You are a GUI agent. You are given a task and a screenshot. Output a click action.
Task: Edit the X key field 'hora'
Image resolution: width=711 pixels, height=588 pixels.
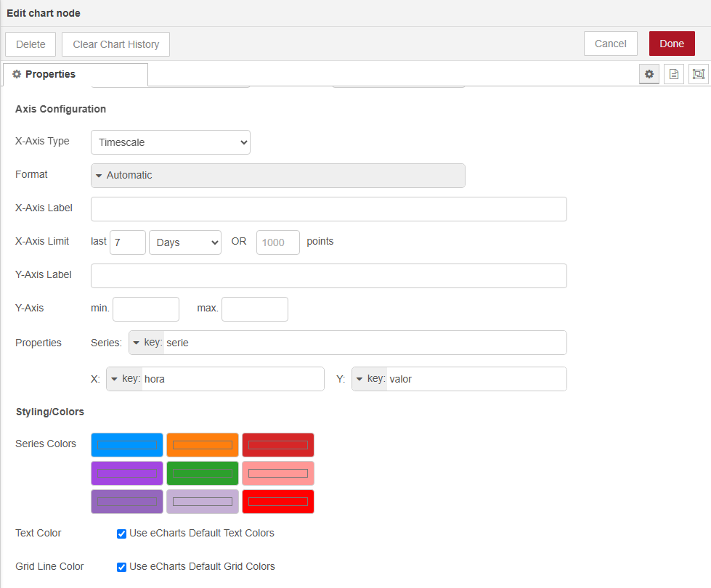click(232, 379)
